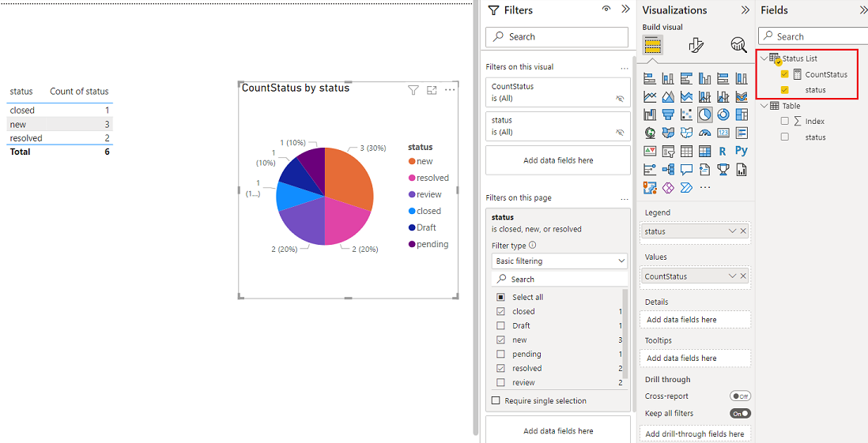The height and width of the screenshot is (443, 868).
Task: Open the Analytics pane tab
Action: 738,45
